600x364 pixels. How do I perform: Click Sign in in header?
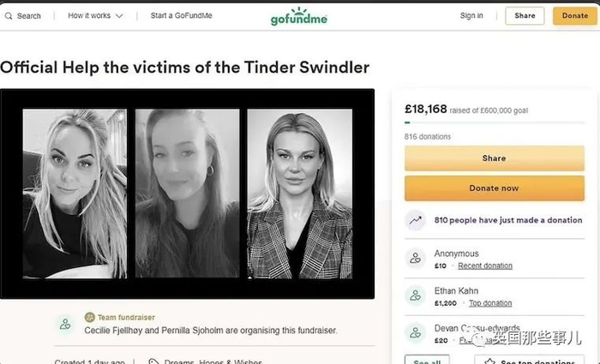pyautogui.click(x=471, y=15)
